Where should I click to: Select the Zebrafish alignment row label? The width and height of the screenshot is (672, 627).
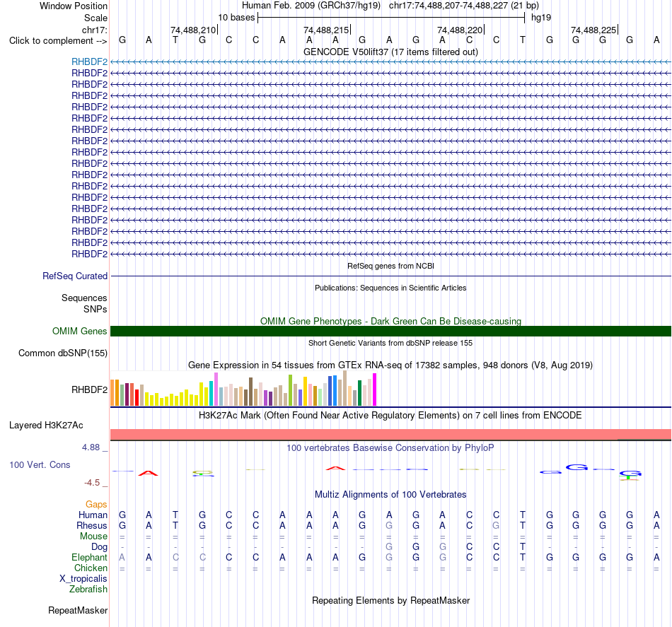click(x=88, y=590)
